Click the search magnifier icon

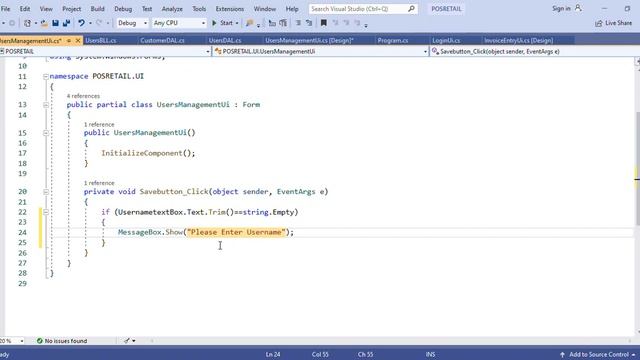tap(411, 9)
